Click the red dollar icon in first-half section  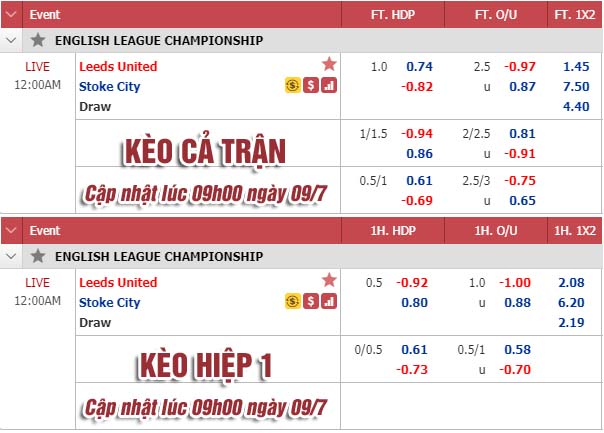[x=311, y=301]
